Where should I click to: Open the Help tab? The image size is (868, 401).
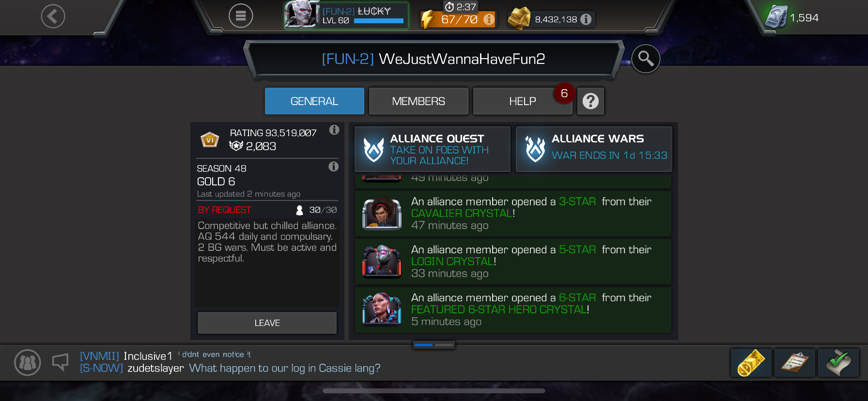(x=523, y=101)
